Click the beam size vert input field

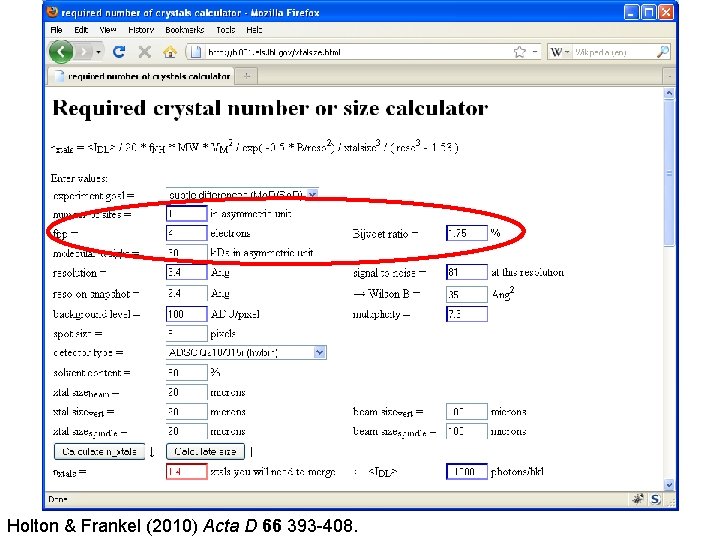(x=467, y=412)
